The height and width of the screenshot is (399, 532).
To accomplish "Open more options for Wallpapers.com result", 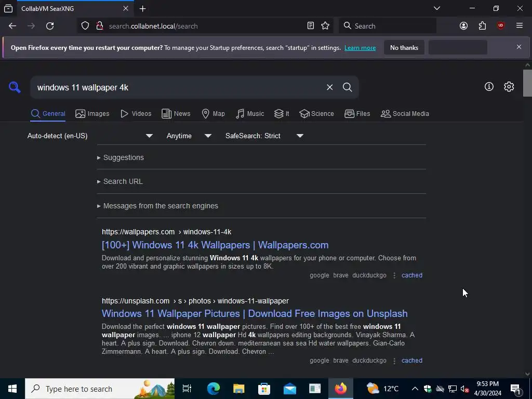I will pos(394,275).
